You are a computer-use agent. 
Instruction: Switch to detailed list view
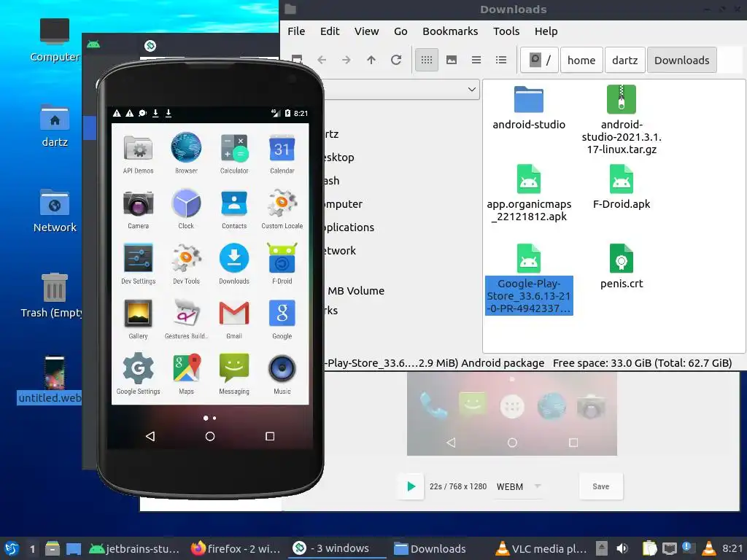tap(501, 60)
